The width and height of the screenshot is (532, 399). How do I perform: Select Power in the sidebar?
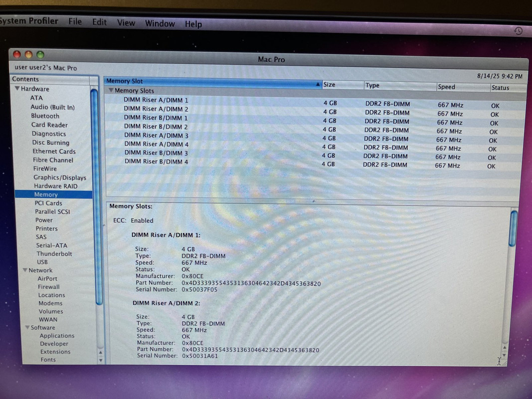[x=44, y=220]
